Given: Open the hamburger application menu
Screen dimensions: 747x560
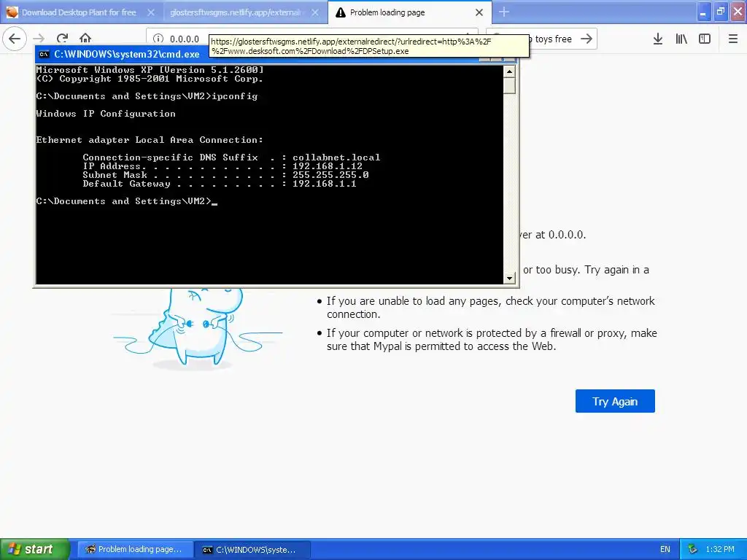Looking at the screenshot, I should tap(733, 39).
